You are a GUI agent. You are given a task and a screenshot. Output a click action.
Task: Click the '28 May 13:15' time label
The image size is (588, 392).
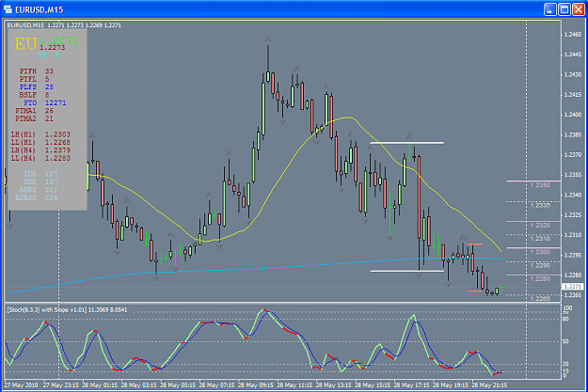click(334, 384)
